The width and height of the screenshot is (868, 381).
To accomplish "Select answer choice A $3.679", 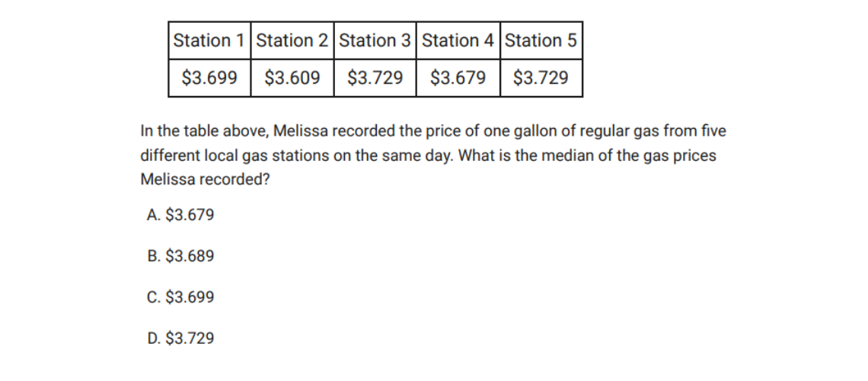I will (x=180, y=216).
